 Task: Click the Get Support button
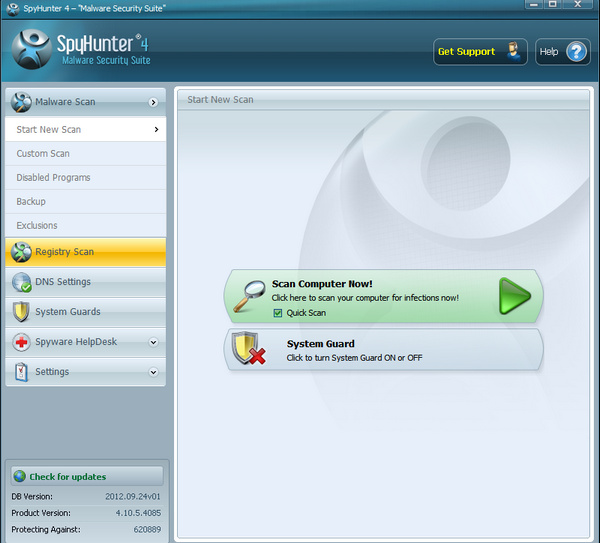coord(479,52)
